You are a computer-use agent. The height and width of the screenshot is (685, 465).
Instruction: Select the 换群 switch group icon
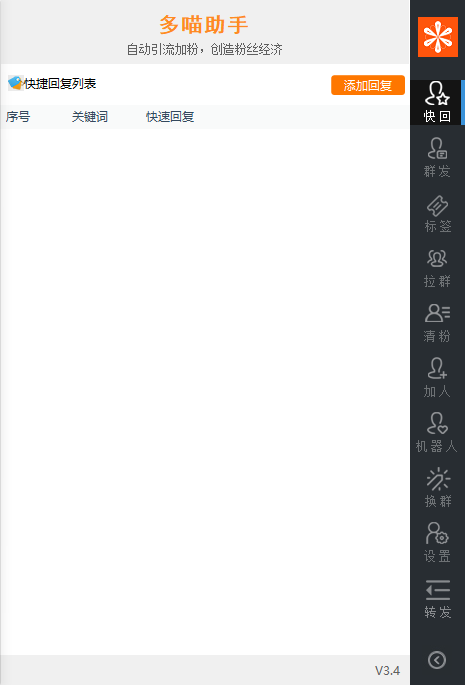437,488
